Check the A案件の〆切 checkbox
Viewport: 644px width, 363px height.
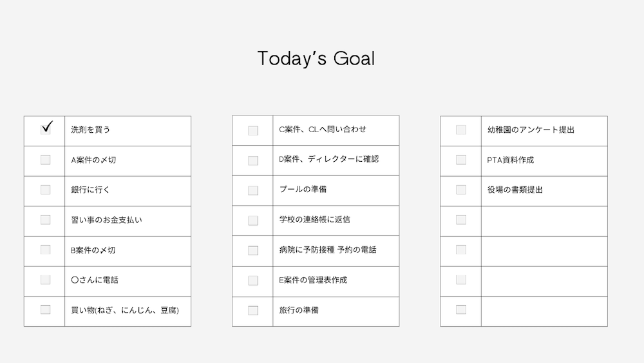[x=46, y=159]
